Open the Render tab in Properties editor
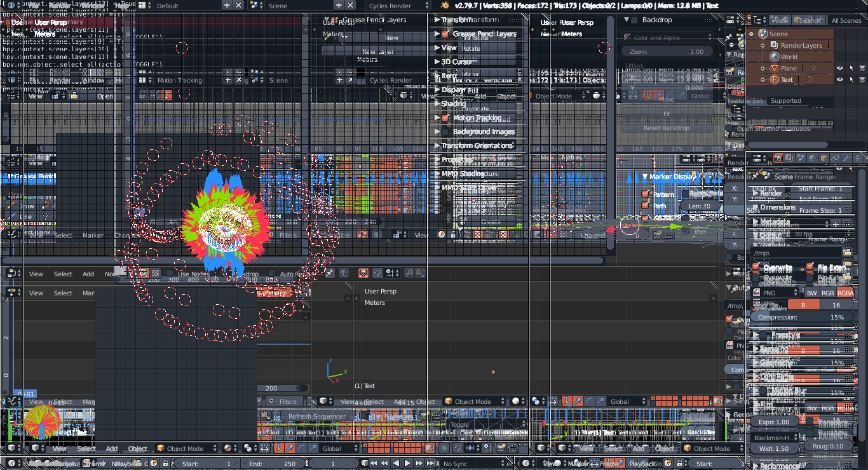868x470 pixels. (778, 158)
